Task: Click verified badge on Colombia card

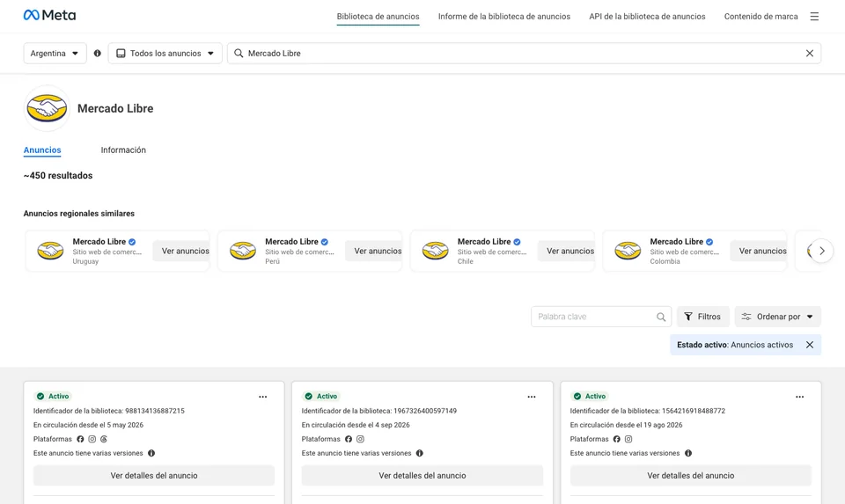Action: 709,242
